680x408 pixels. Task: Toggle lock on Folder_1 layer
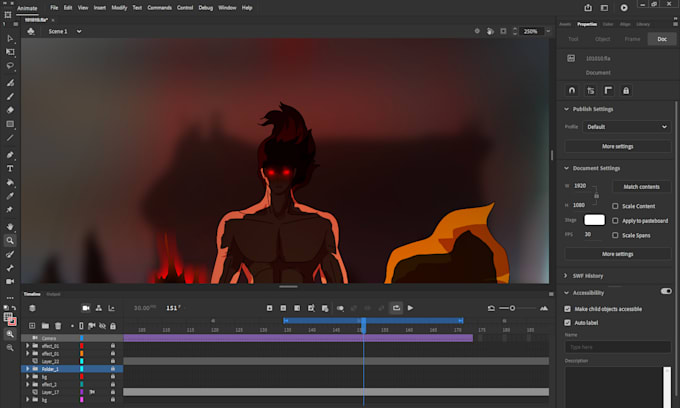113,369
